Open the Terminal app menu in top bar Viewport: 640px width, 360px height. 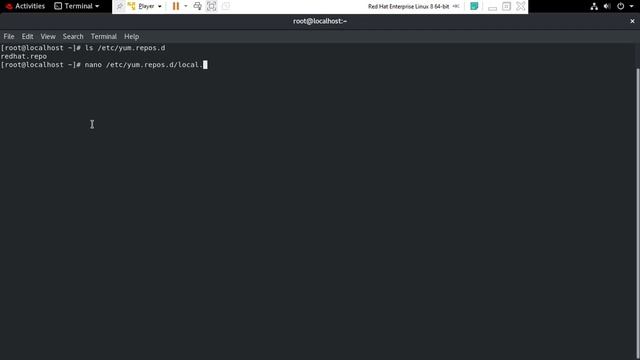77,6
